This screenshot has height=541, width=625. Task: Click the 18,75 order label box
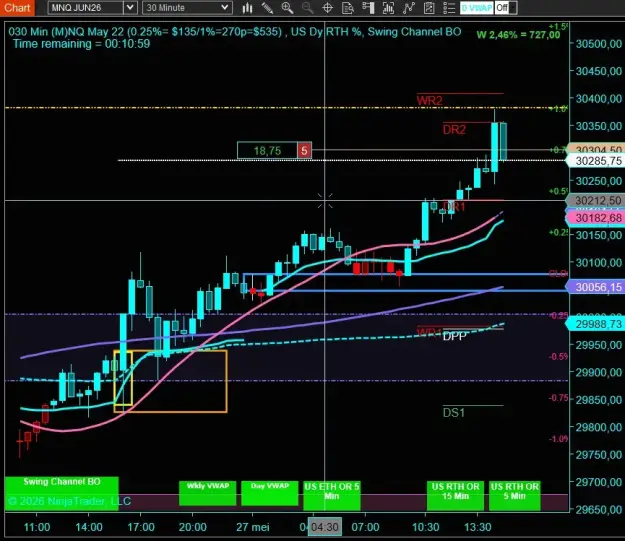click(x=267, y=151)
